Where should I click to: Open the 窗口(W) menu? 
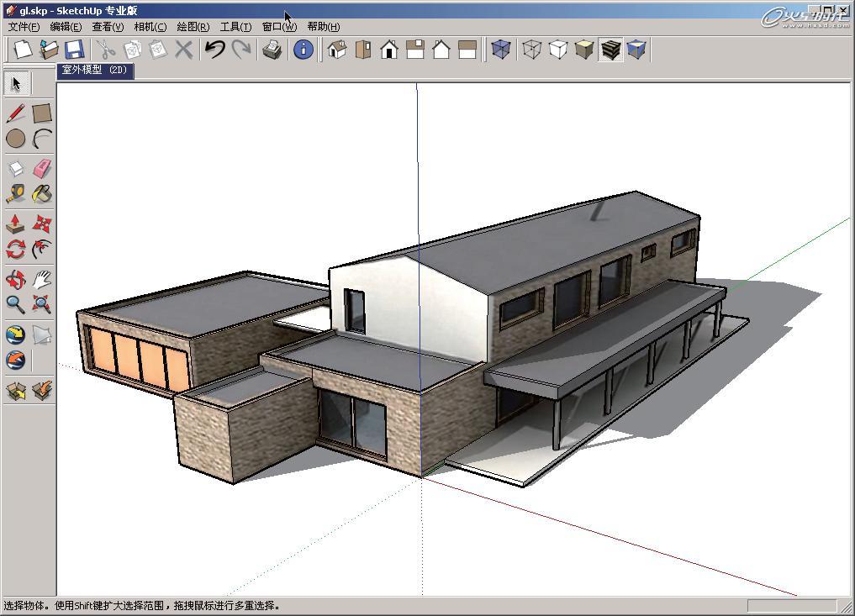279,27
